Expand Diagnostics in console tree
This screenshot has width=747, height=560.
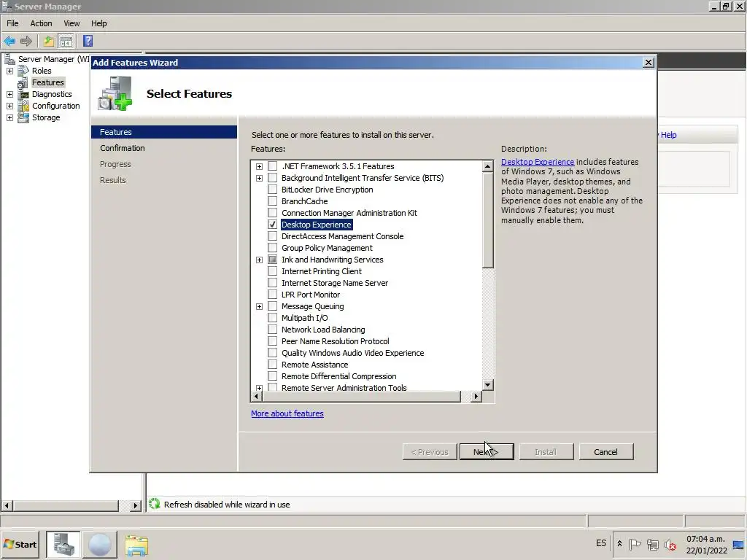(9, 94)
